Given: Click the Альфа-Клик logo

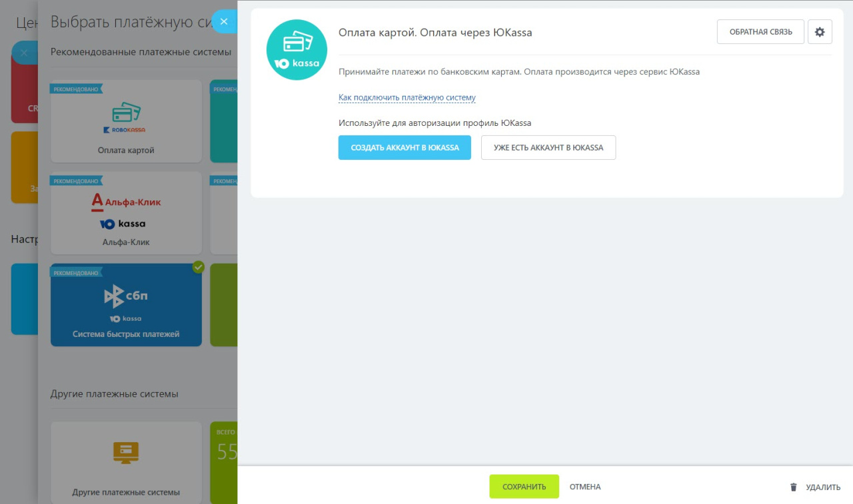Looking at the screenshot, I should pyautogui.click(x=126, y=202).
